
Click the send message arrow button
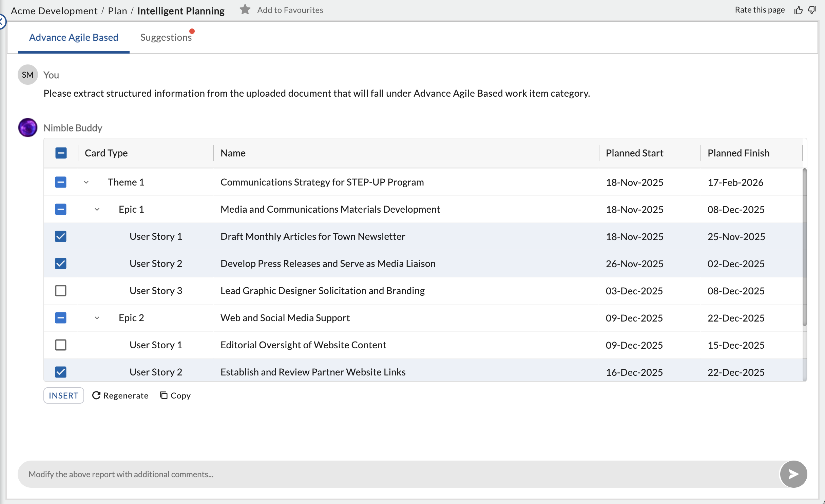[793, 474]
